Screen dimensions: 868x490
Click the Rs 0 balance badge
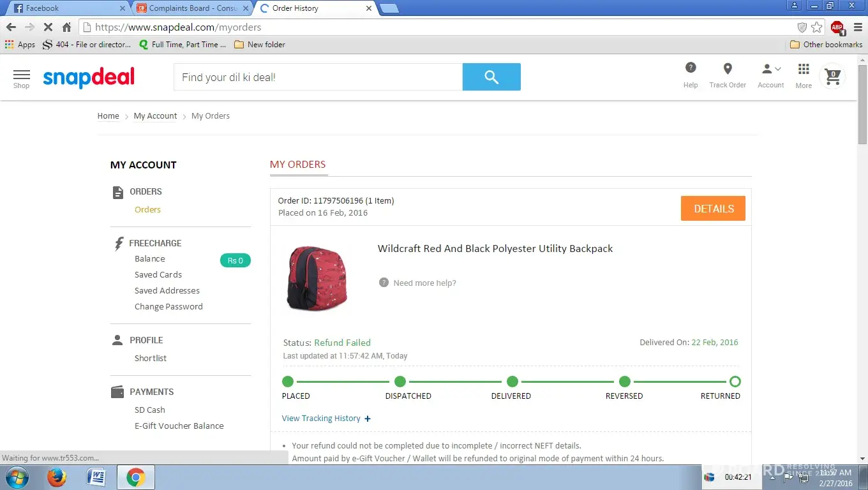point(236,260)
